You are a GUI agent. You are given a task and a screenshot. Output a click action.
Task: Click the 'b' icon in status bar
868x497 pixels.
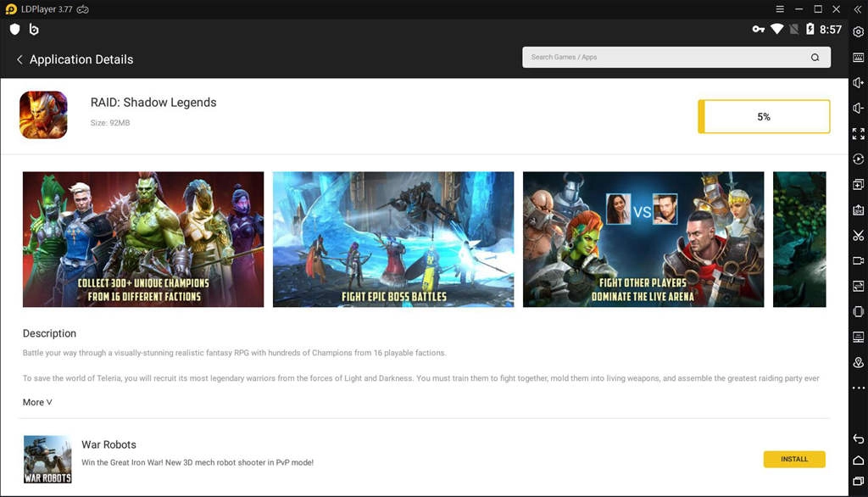tap(34, 30)
